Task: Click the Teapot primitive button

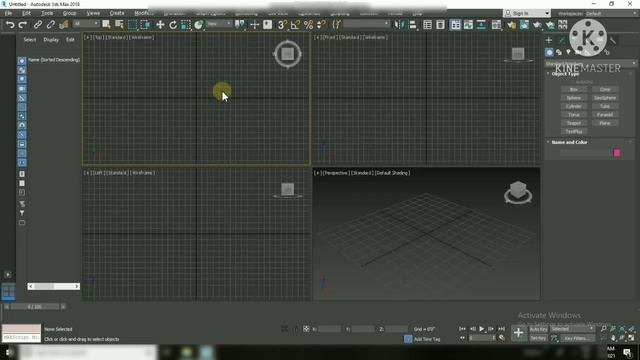Action: tap(573, 123)
